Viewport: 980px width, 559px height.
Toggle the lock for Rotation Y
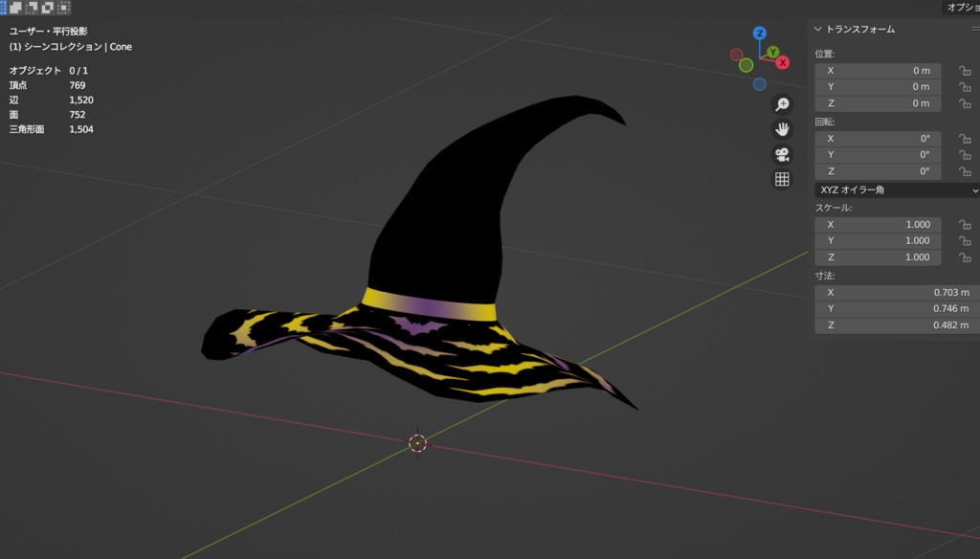[965, 154]
